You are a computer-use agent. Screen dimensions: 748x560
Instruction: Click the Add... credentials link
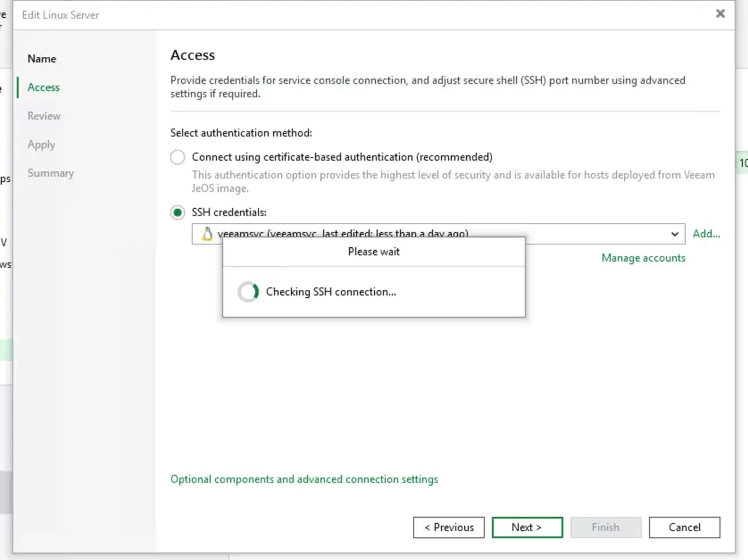tap(706, 234)
